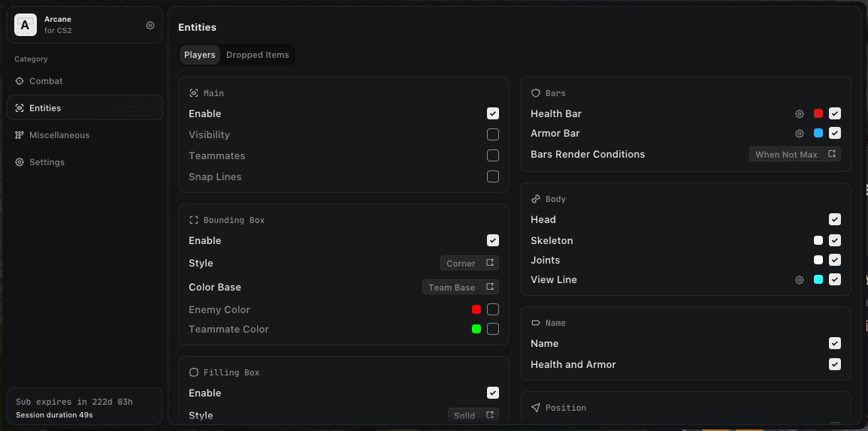Click the Combat crosshair icon in sidebar

[20, 81]
